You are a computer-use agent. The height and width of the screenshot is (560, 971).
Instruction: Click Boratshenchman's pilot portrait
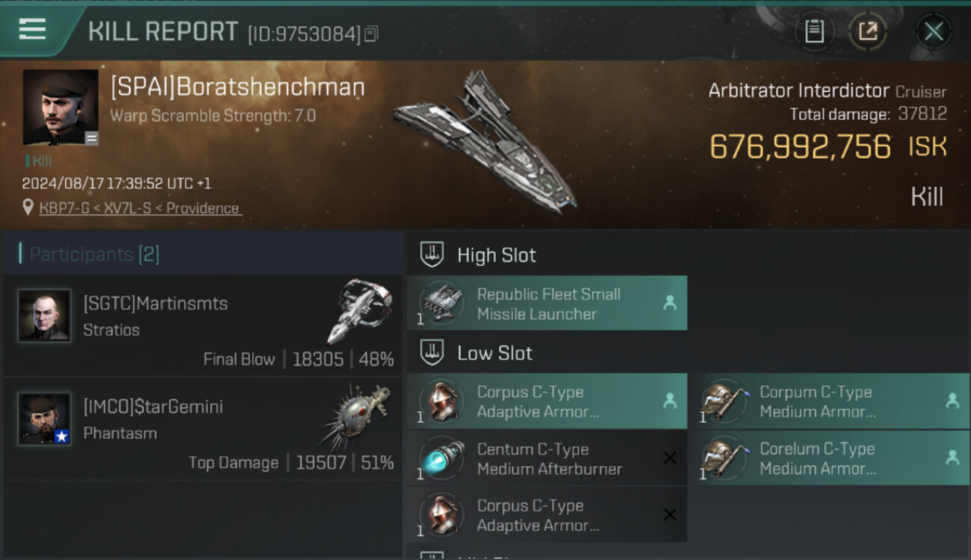pos(61,108)
